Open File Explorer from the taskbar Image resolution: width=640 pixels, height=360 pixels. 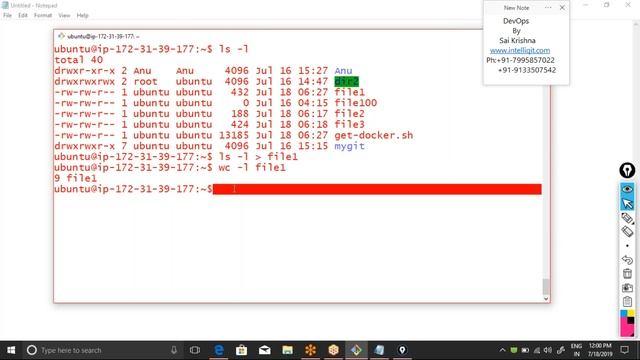(287, 350)
